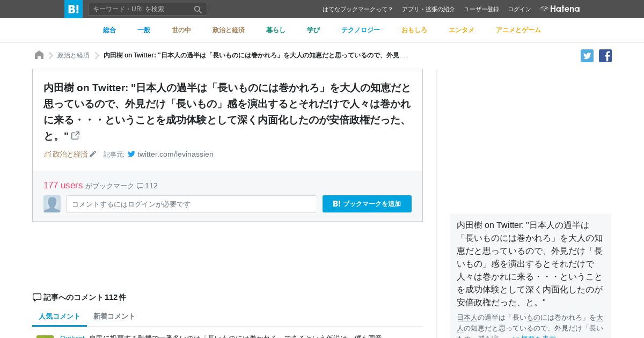Switch to 新着コメント tab
The height and width of the screenshot is (338, 644).
(114, 317)
